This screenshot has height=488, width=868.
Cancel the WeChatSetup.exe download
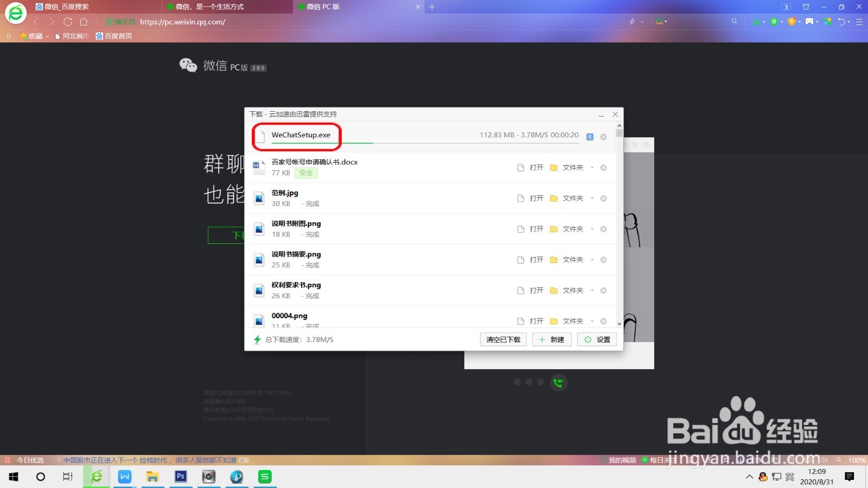pyautogui.click(x=603, y=137)
